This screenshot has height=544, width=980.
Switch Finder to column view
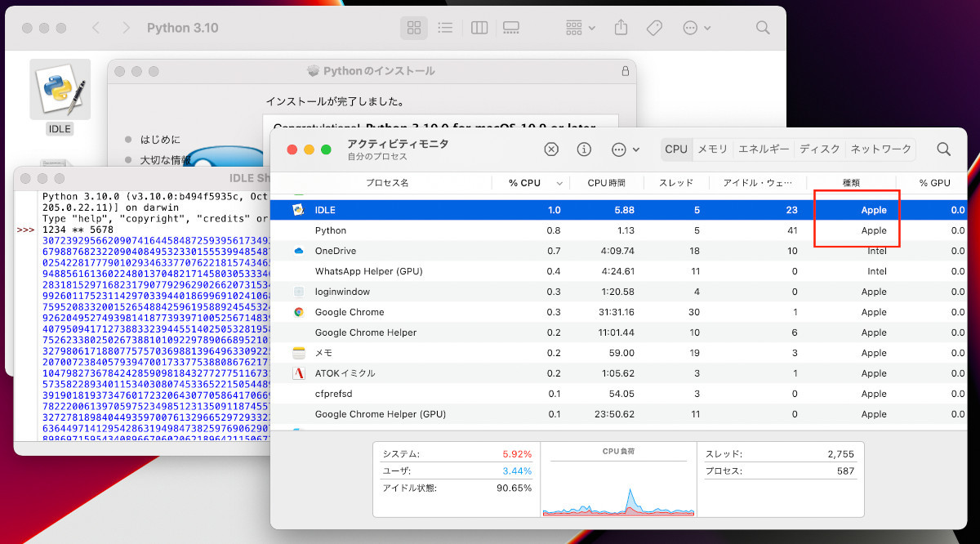pos(479,28)
